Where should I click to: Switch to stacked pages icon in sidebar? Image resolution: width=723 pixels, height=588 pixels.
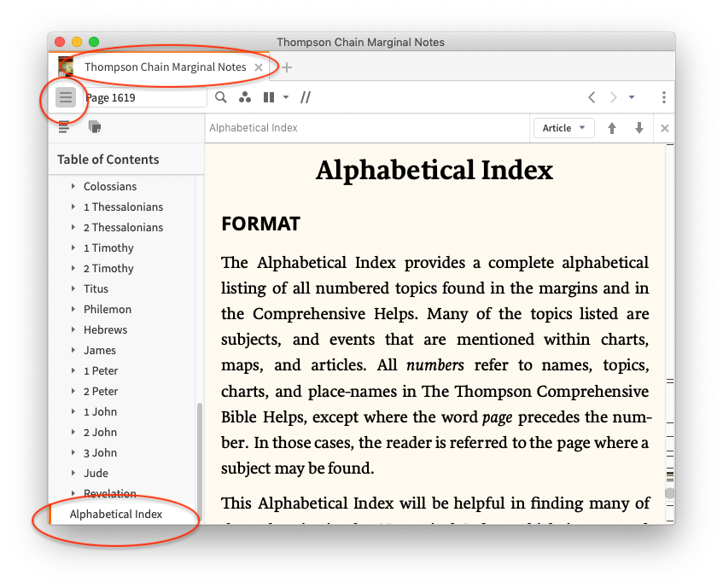[x=95, y=126]
